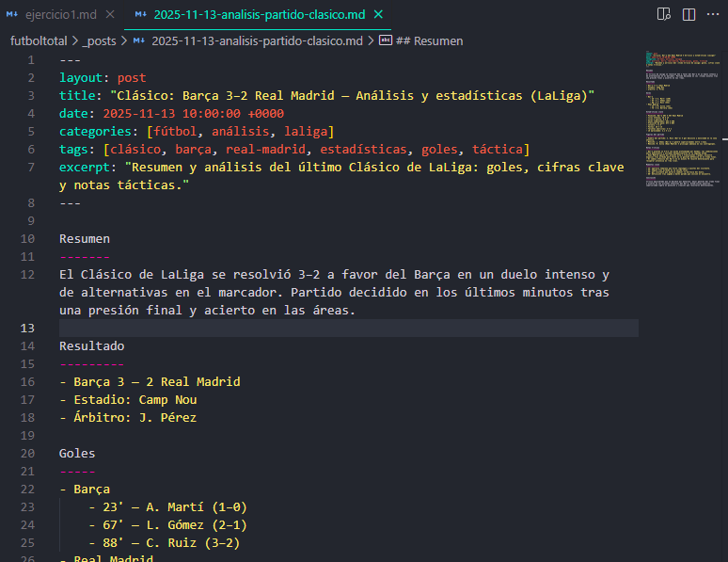
Task: Open preview to the side
Action: [x=664, y=14]
